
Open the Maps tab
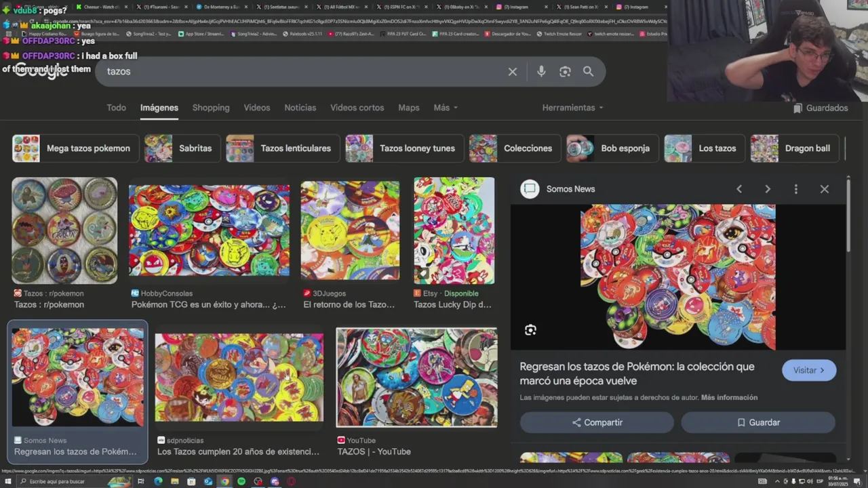pos(409,108)
